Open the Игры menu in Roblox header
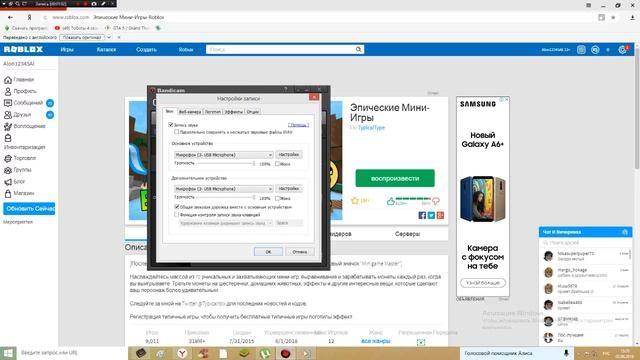Screen dimensions: 640x360 [x=67, y=49]
